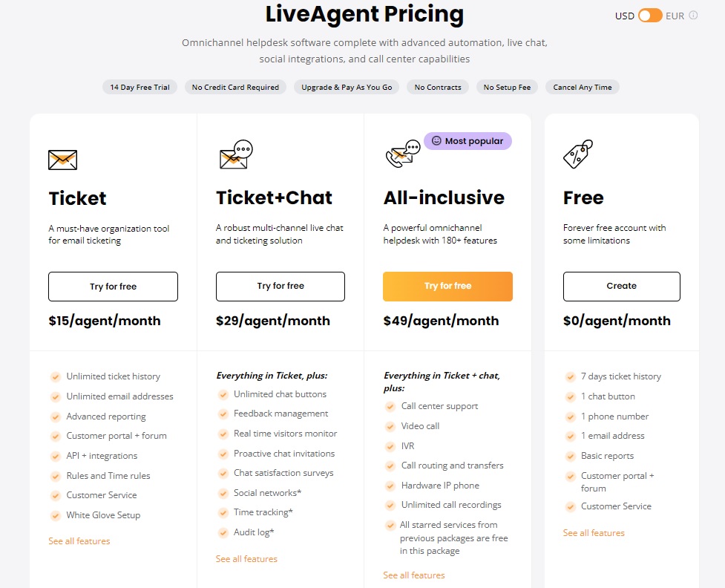Click the checkmark beside "7 days ticket history"
Image resolution: width=725 pixels, height=588 pixels.
tap(571, 376)
